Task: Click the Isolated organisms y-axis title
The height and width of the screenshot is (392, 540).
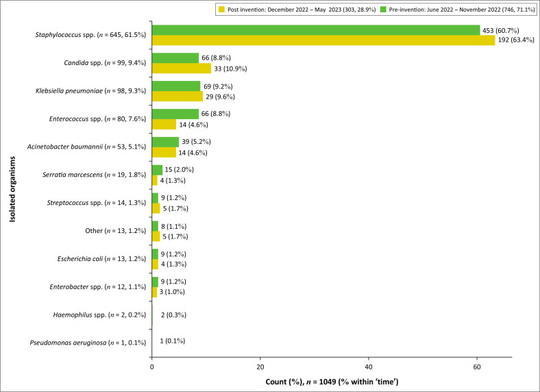Action: click(x=13, y=187)
